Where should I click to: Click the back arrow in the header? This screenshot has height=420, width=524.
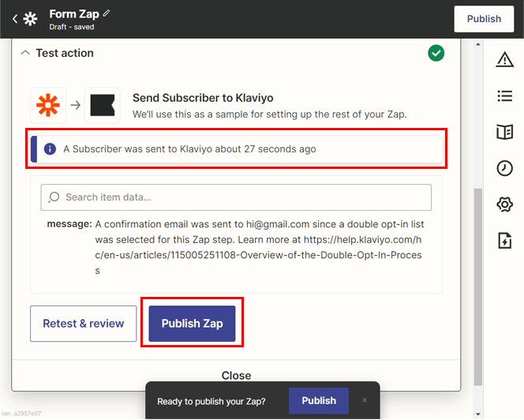tap(15, 19)
